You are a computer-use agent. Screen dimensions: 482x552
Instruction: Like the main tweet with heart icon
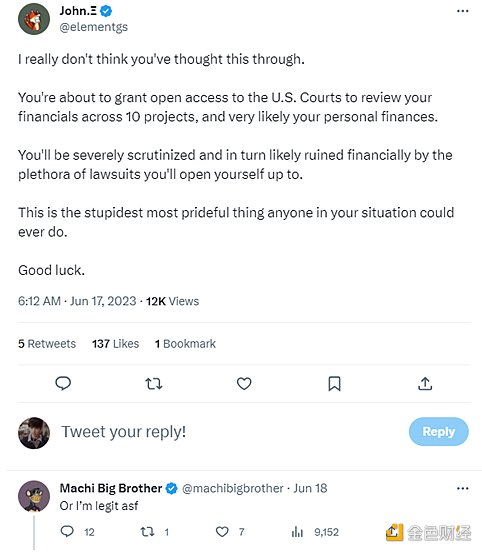244,383
